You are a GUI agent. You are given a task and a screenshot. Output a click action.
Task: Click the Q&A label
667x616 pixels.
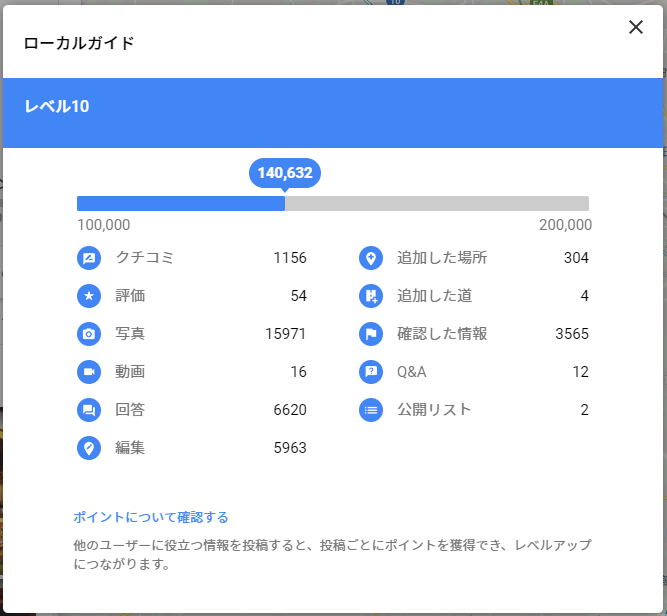(x=412, y=372)
